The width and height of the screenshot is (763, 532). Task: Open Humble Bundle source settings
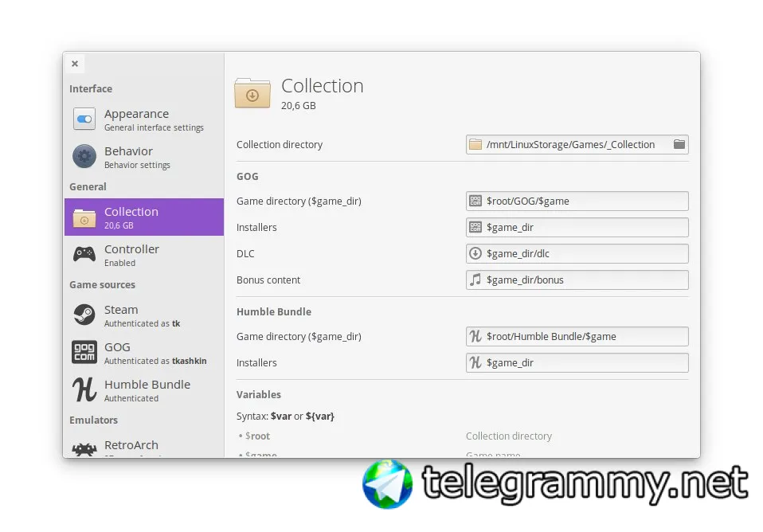point(144,390)
